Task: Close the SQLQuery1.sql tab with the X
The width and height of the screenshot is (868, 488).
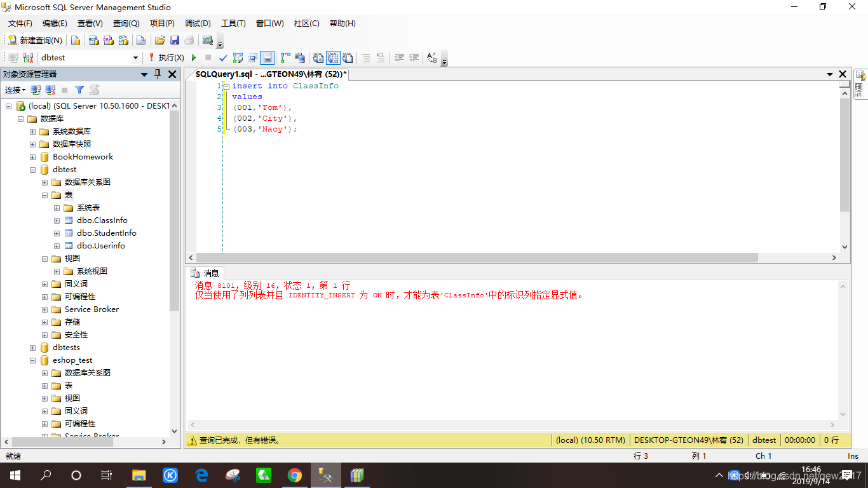Action: click(x=843, y=74)
